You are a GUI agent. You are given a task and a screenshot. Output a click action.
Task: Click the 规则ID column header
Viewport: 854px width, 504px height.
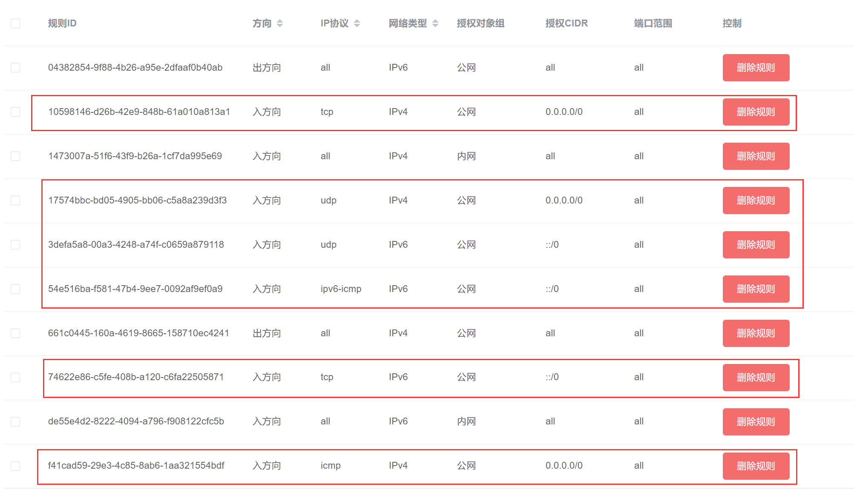click(62, 23)
